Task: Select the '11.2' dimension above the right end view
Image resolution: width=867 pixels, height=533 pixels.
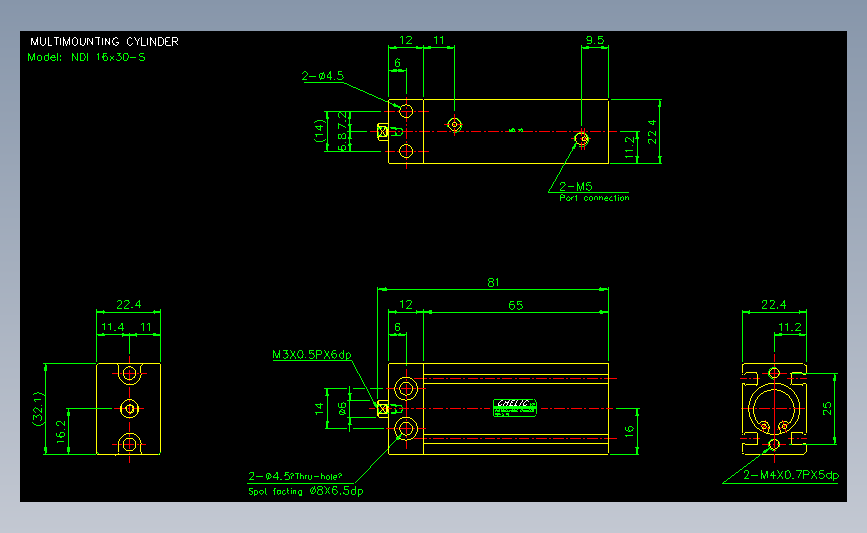Action: tap(790, 327)
